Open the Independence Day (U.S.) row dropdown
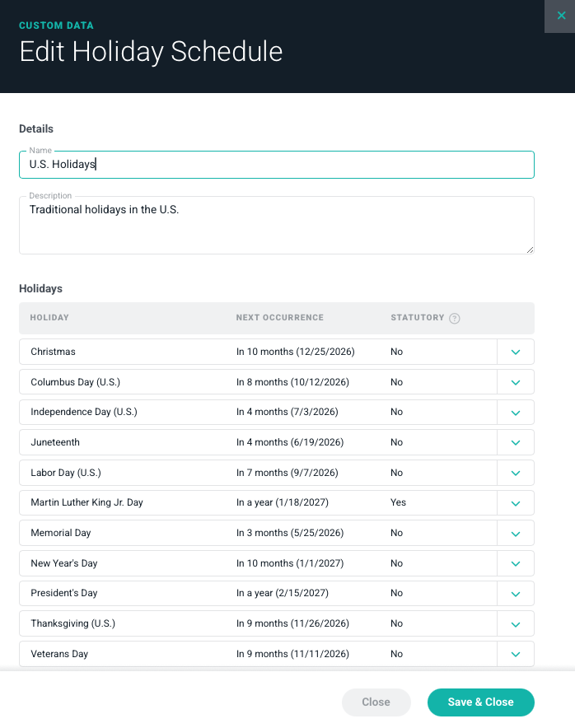Image resolution: width=575 pixels, height=728 pixels. pyautogui.click(x=516, y=413)
